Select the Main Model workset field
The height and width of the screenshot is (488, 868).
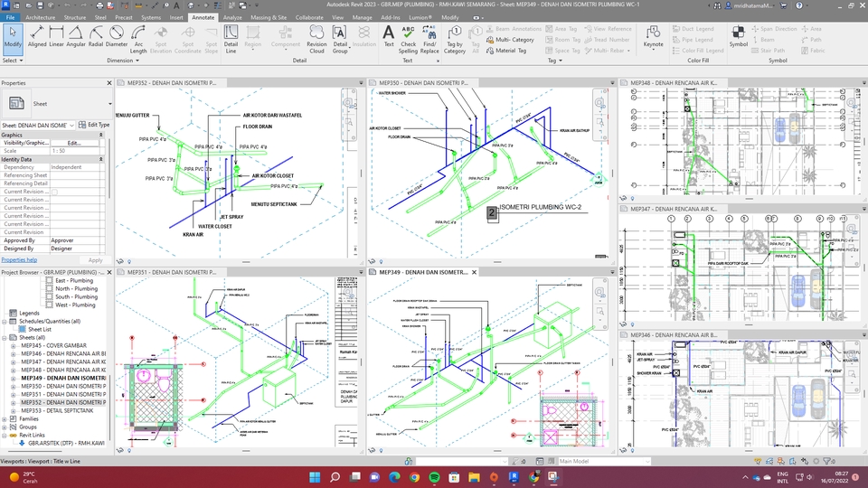tap(604, 461)
